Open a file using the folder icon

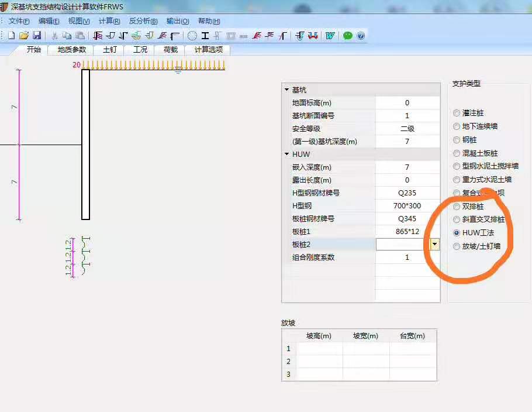pos(24,36)
